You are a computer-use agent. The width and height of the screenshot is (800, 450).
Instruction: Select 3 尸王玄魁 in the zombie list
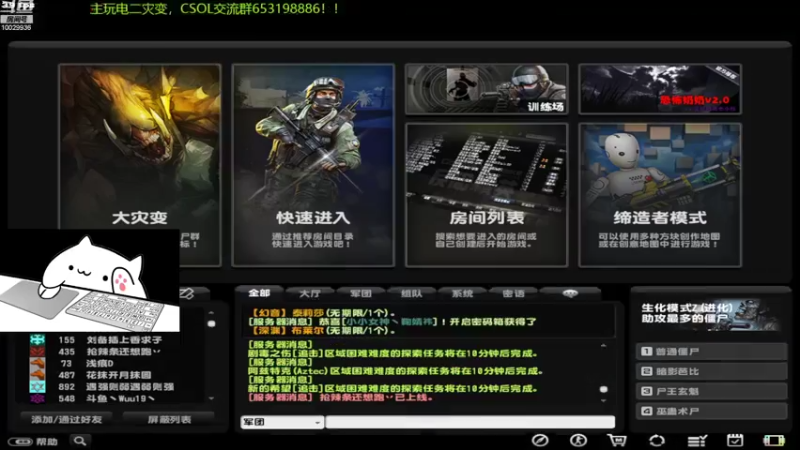point(711,391)
